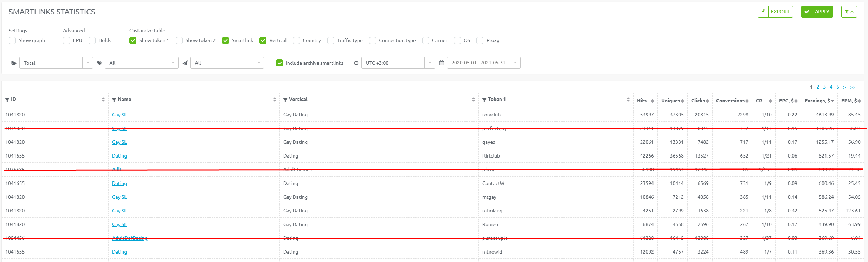This screenshot has height=262, width=868.
Task: Open the Total folder dropdown
Action: click(56, 63)
